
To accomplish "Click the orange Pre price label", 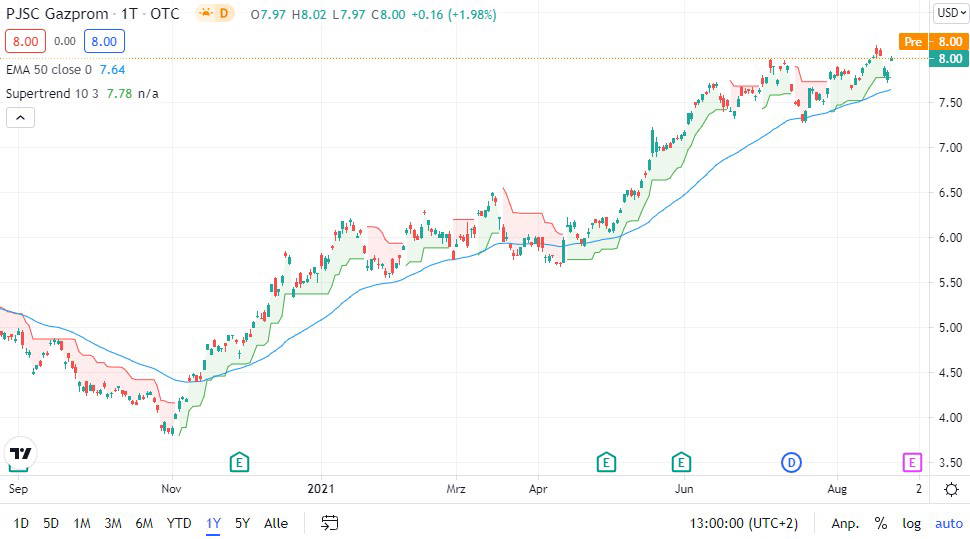I will tap(913, 41).
